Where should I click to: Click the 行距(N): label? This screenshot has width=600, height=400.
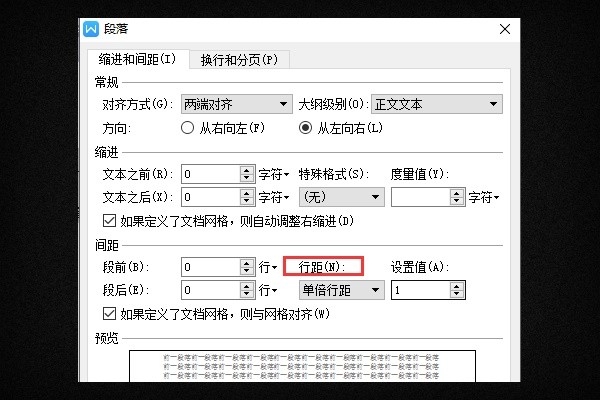(322, 267)
